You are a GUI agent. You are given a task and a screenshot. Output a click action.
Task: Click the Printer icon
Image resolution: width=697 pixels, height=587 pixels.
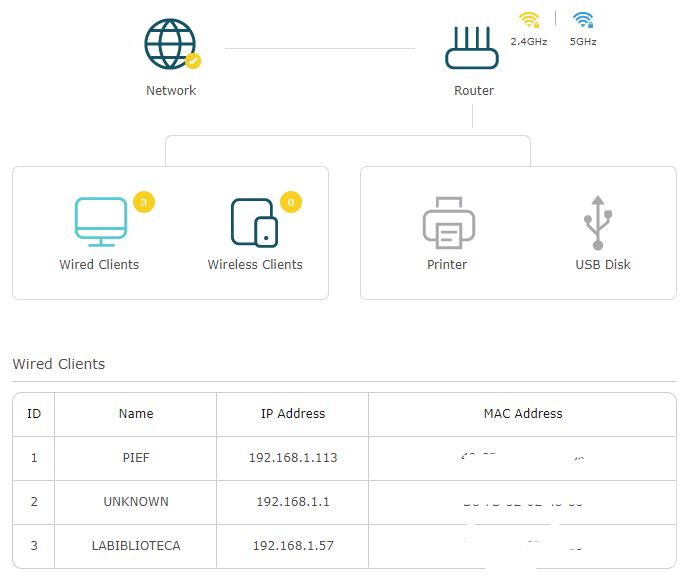pos(446,222)
